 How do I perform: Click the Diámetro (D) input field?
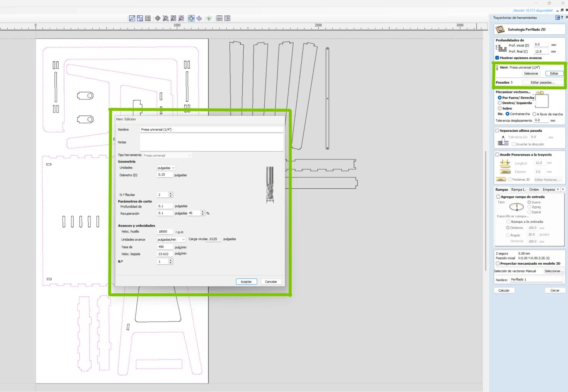click(165, 175)
